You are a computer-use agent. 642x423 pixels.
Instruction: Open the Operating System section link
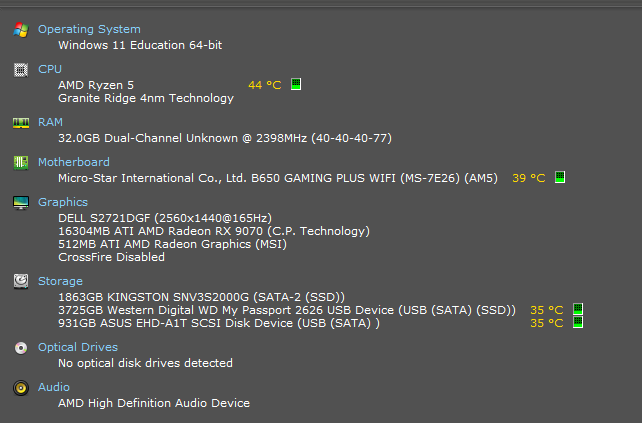(x=89, y=29)
